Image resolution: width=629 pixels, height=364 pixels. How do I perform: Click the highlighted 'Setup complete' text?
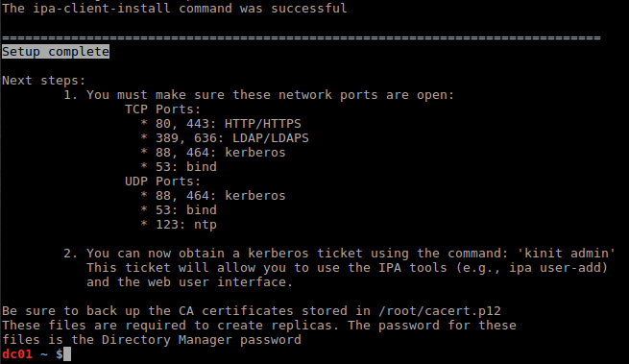click(x=56, y=52)
